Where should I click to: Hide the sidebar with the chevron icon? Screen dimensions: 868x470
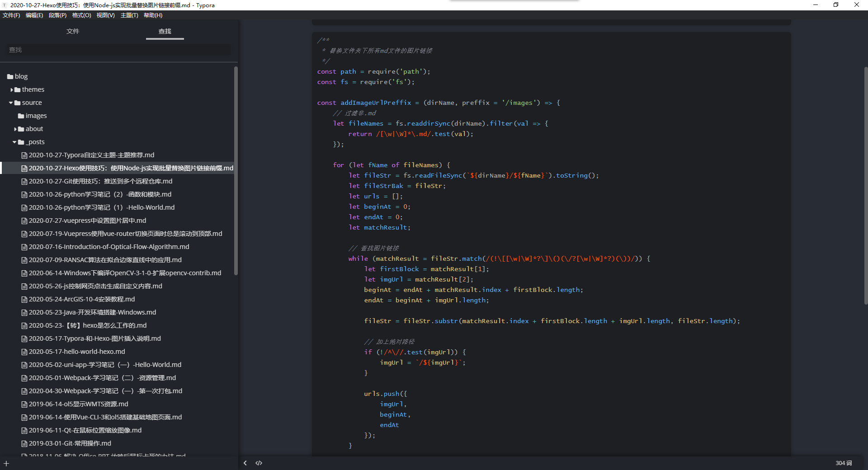click(x=245, y=463)
